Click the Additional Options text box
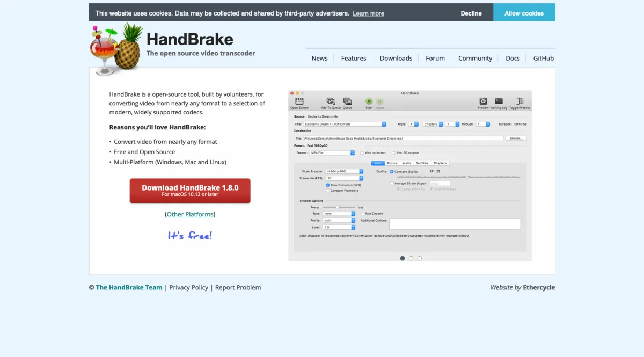 pos(455,224)
